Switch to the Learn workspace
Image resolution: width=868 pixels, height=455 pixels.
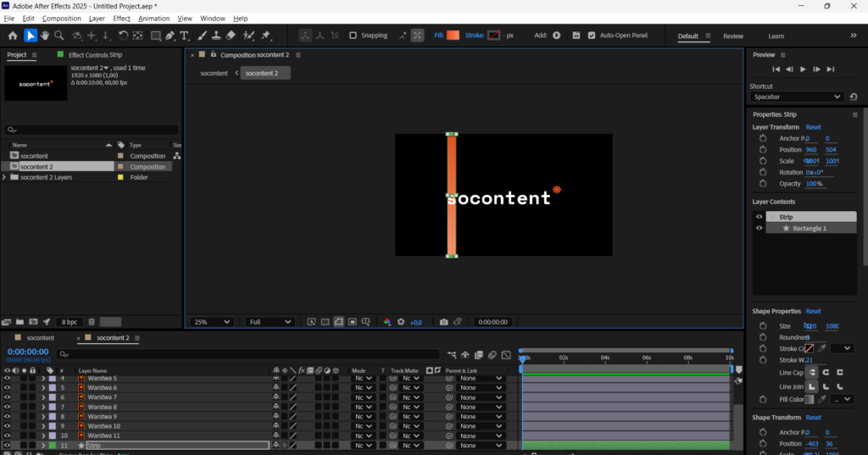point(776,36)
